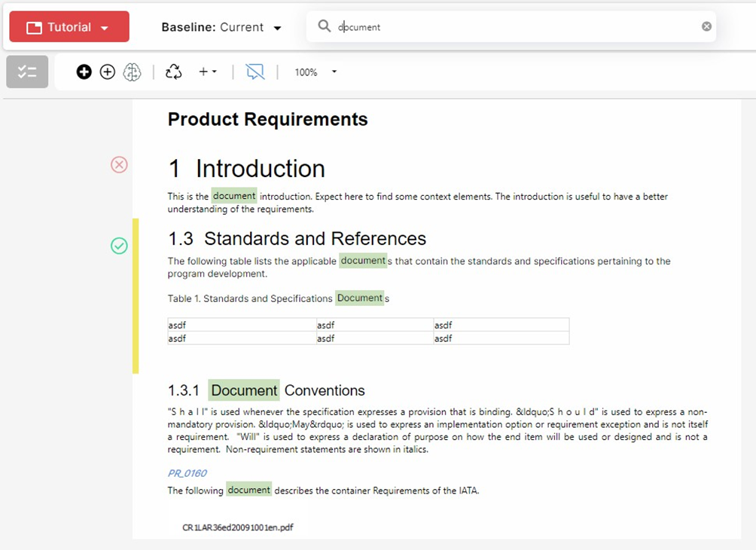Click the outlined plus circle icon
Viewport: 756px width, 550px height.
[108, 72]
